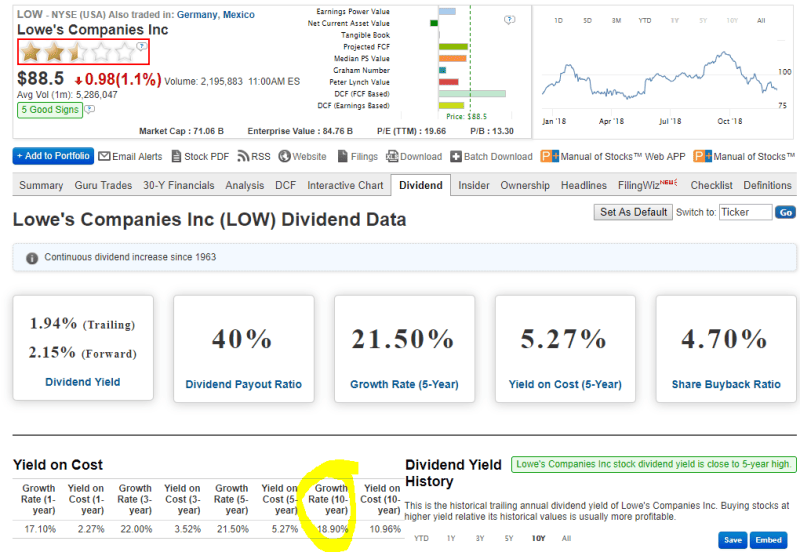Image resolution: width=800 pixels, height=552 pixels.
Task: Click the Batch Download plus icon
Action: [456, 157]
